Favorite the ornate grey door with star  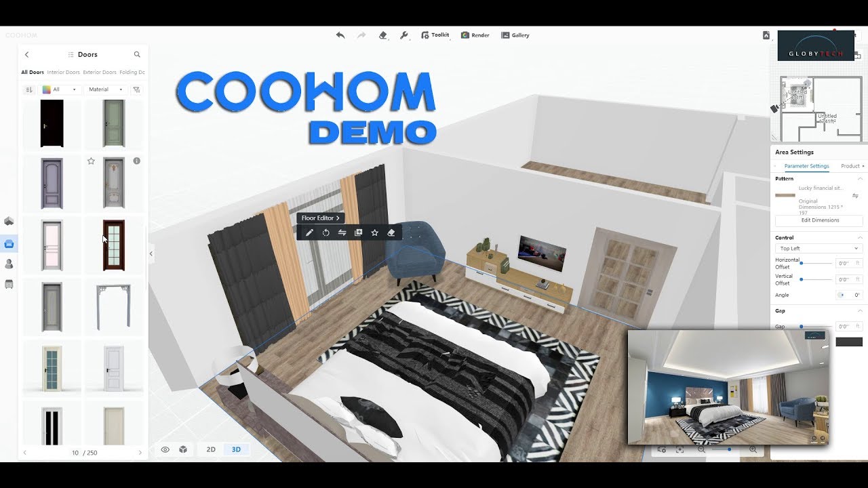pyautogui.click(x=91, y=161)
